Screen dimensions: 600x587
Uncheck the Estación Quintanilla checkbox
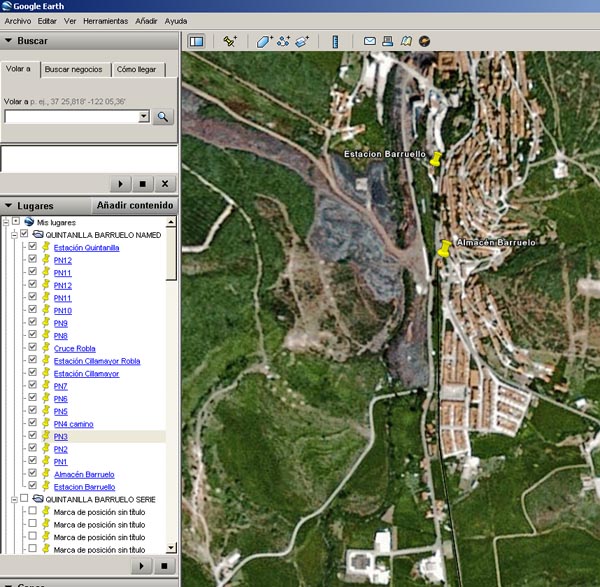pos(33,247)
